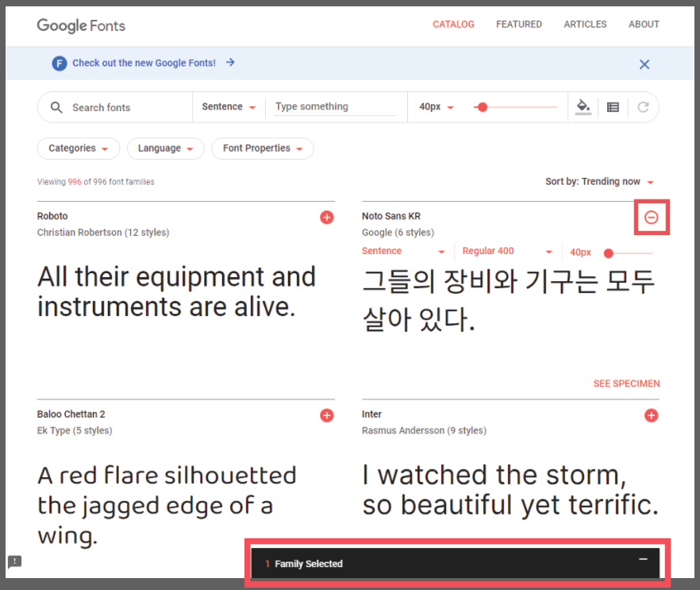Click the Inter sample text preview
The image size is (700, 590).
(510, 489)
